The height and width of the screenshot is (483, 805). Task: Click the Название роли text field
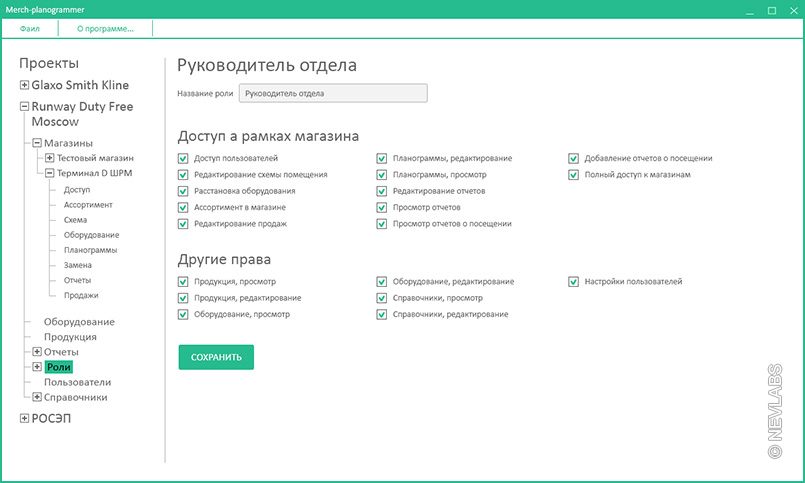[x=326, y=93]
